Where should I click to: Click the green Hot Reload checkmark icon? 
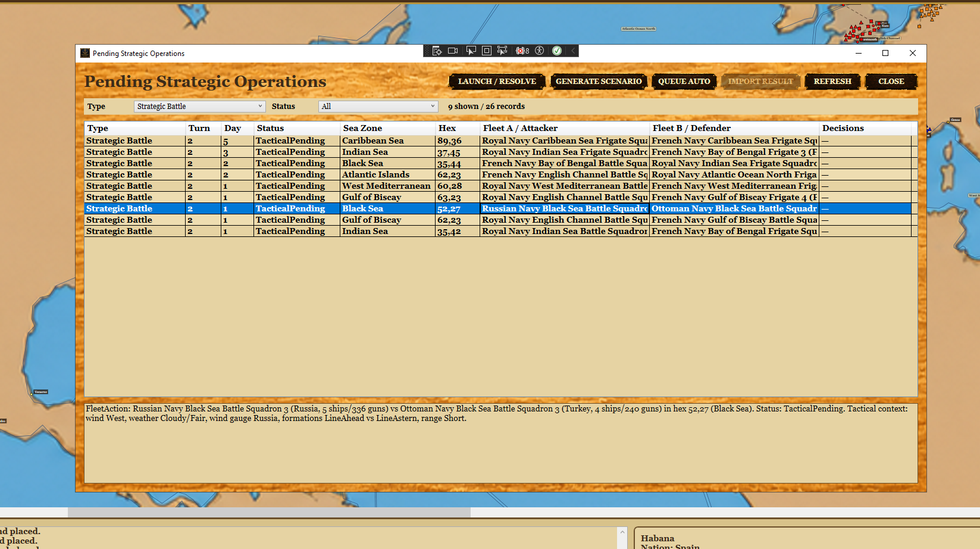557,51
